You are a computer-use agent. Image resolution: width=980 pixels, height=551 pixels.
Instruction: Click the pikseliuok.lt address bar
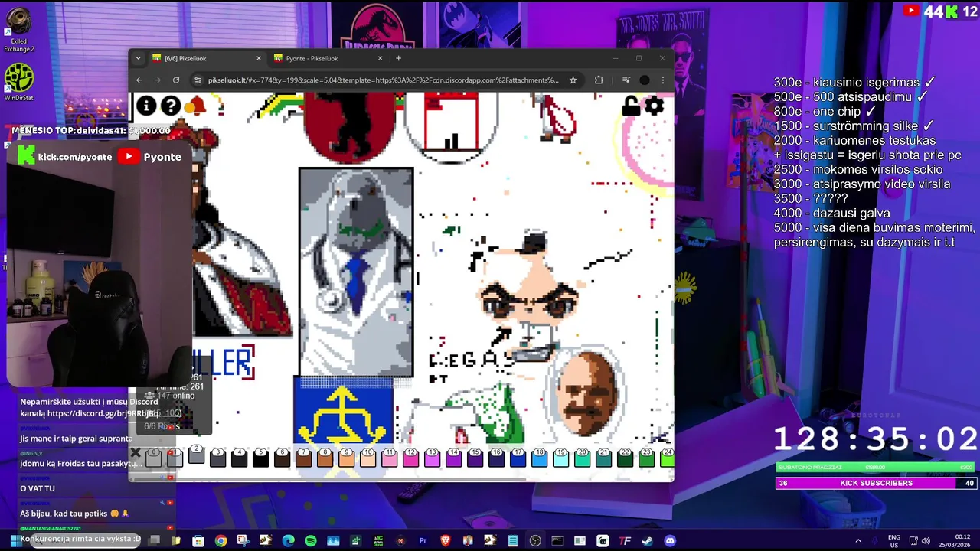tap(383, 80)
